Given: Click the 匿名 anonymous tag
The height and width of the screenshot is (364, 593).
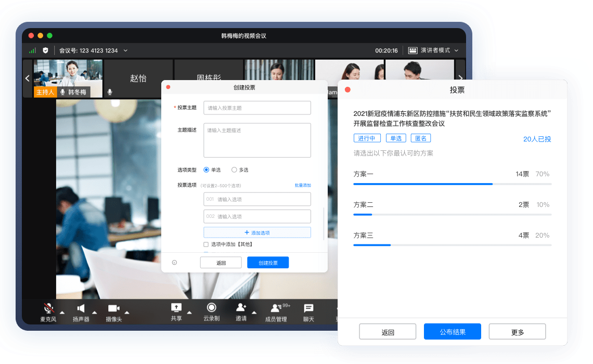Looking at the screenshot, I should pyautogui.click(x=421, y=138).
